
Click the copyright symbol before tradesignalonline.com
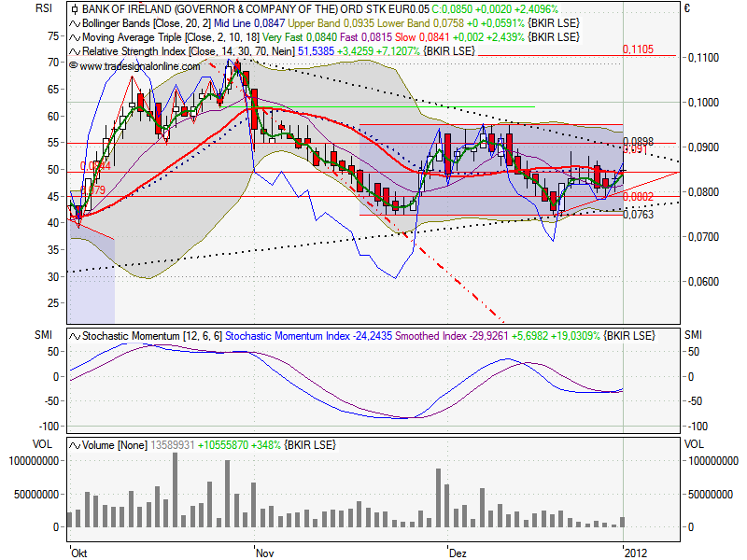74,65
